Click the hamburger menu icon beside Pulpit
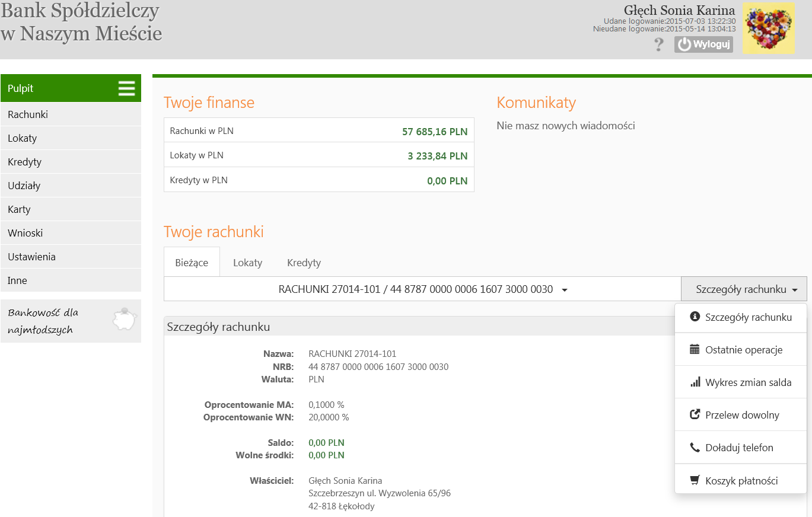The height and width of the screenshot is (517, 812). click(126, 88)
